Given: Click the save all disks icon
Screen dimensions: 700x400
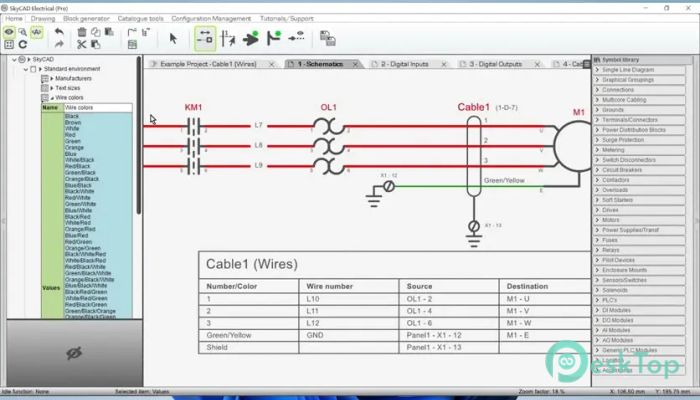Looking at the screenshot, I should tap(328, 38).
